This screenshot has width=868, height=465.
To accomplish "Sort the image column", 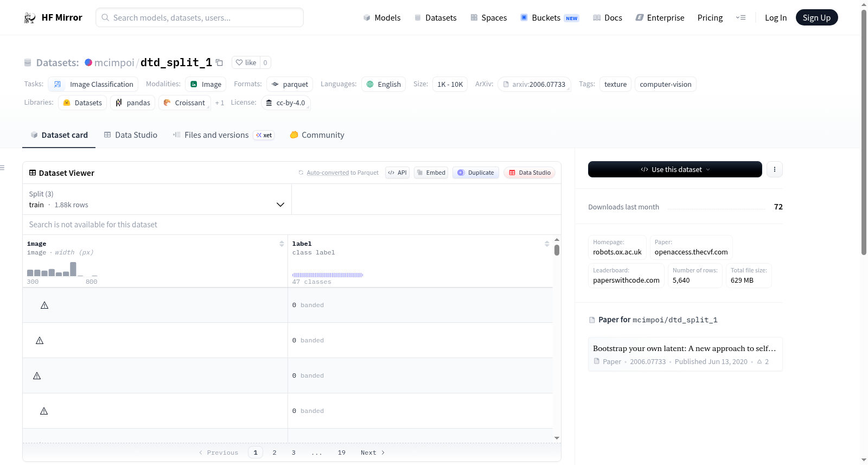I will 282,244.
